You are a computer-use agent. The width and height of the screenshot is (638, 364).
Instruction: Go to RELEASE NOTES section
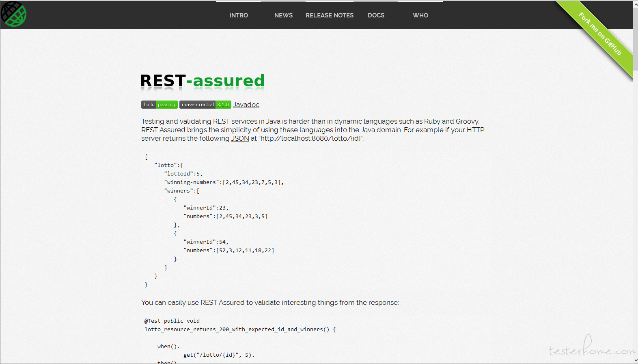click(x=330, y=15)
